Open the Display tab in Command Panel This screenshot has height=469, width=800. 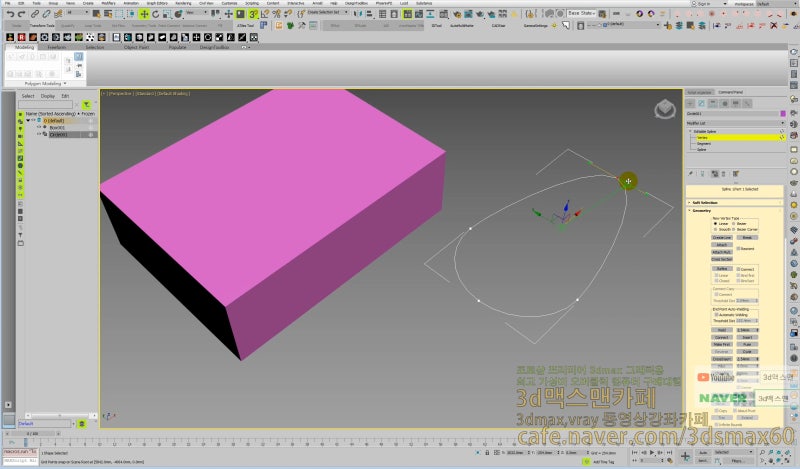pos(736,104)
